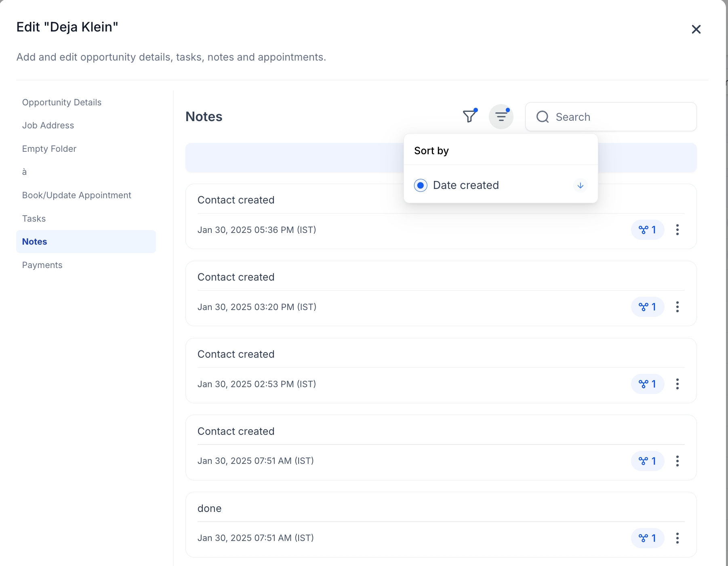Open kebab menu for 02:53 PM note
The height and width of the screenshot is (566, 728).
(678, 384)
